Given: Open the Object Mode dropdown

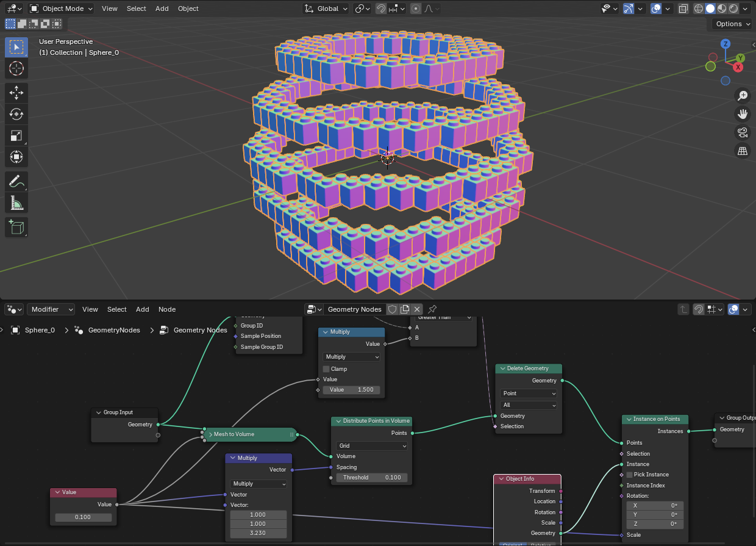Looking at the screenshot, I should 61,9.
